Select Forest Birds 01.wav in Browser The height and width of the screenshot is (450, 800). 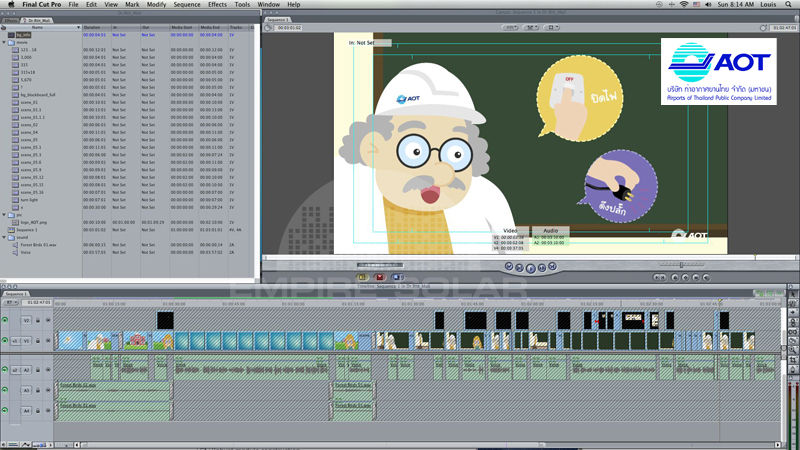38,245
